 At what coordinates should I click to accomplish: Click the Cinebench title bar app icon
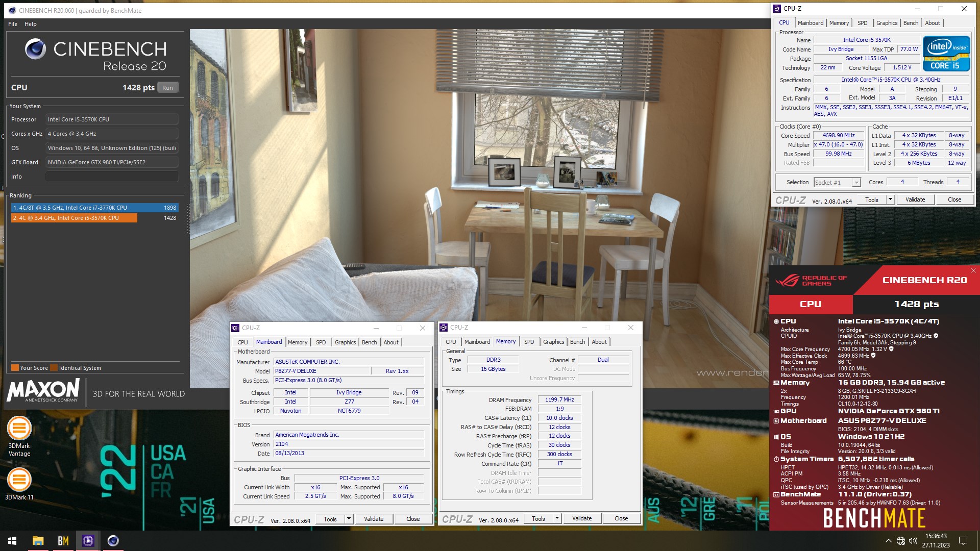point(12,10)
